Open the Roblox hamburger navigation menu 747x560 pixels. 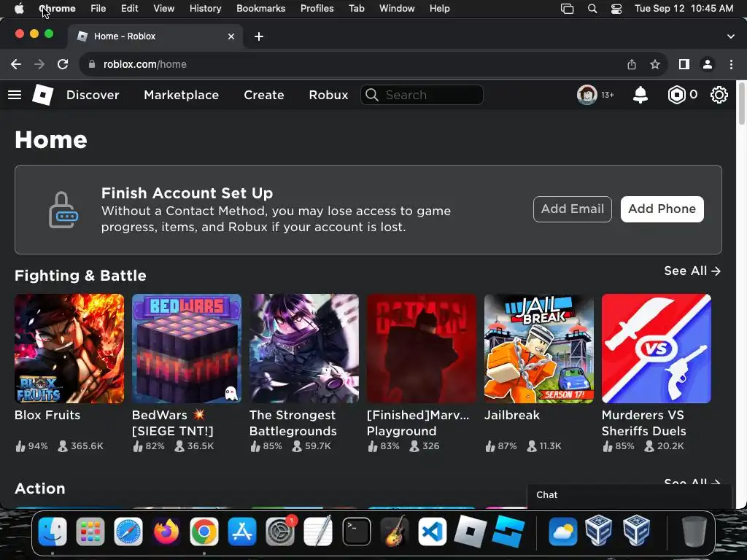tap(15, 95)
